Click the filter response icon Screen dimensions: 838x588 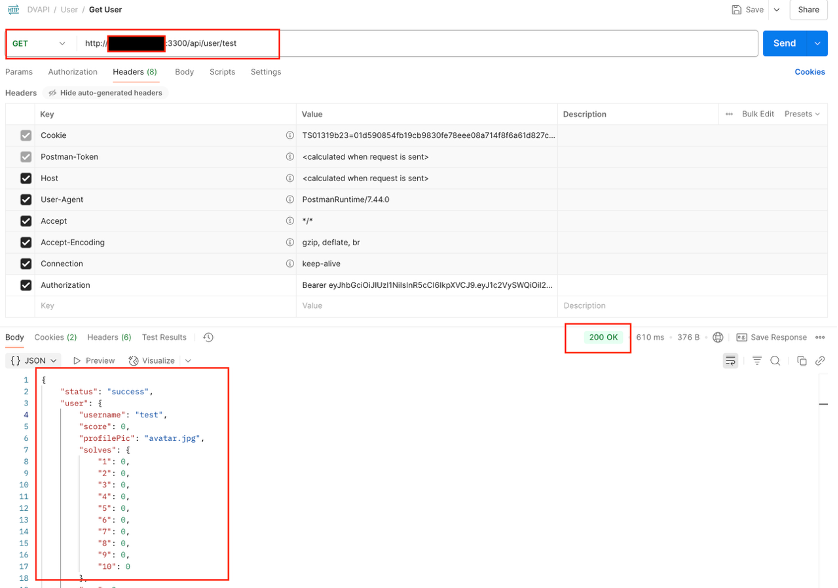(757, 360)
